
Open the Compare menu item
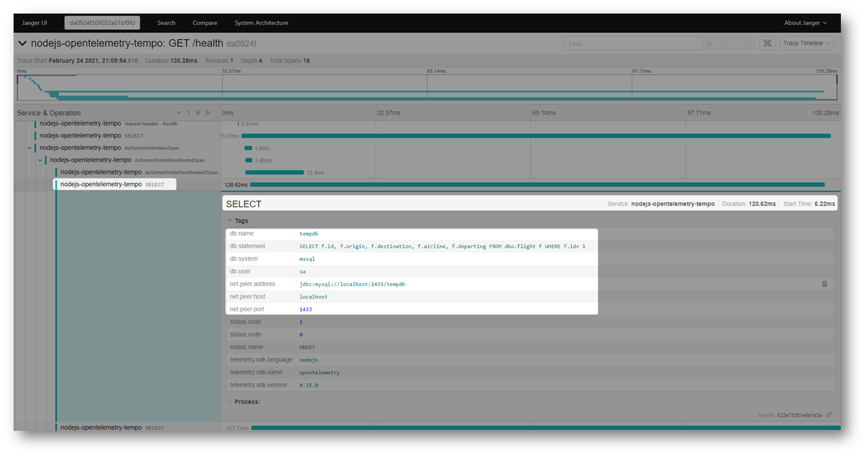pos(205,23)
